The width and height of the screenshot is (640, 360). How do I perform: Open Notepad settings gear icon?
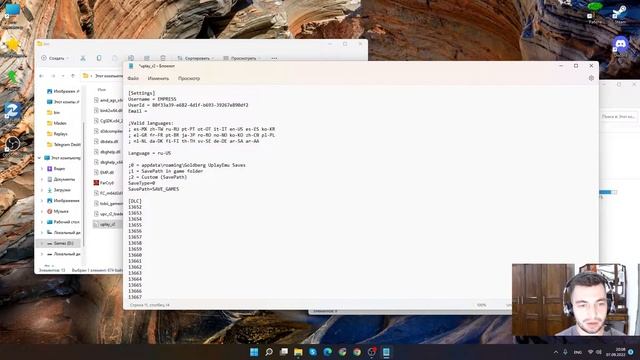(591, 78)
